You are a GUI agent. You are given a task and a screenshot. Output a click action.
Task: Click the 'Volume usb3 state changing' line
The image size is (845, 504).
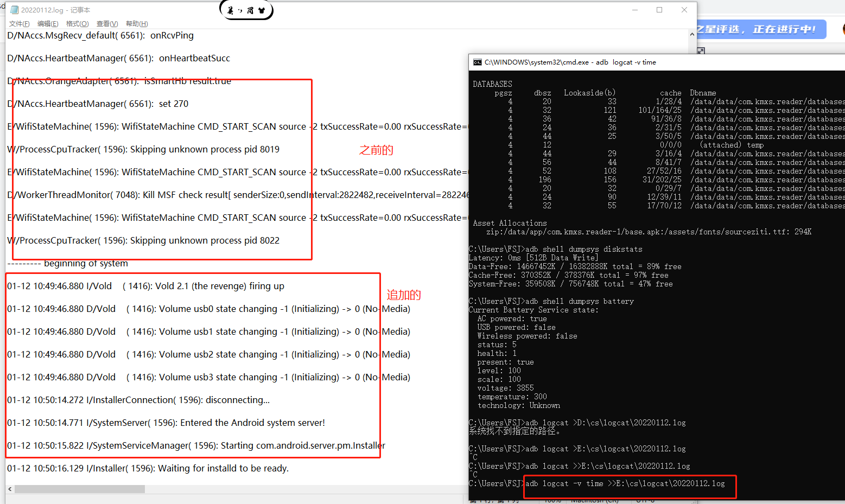click(x=208, y=377)
